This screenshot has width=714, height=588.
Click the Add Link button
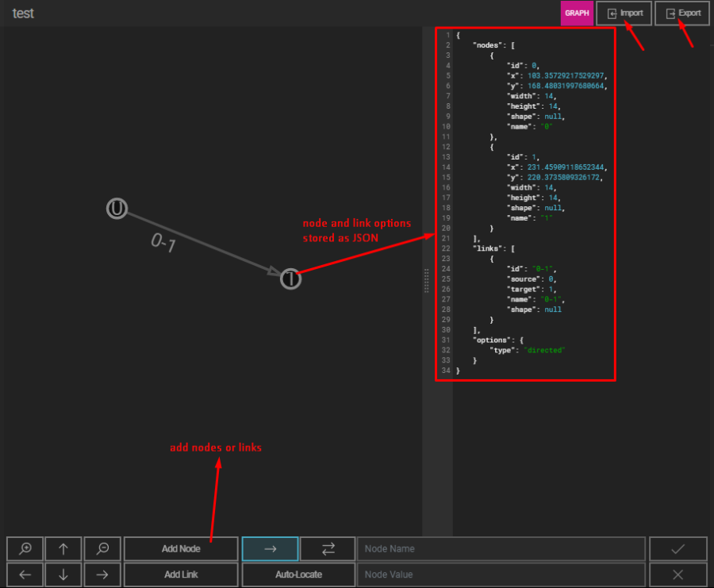point(180,575)
